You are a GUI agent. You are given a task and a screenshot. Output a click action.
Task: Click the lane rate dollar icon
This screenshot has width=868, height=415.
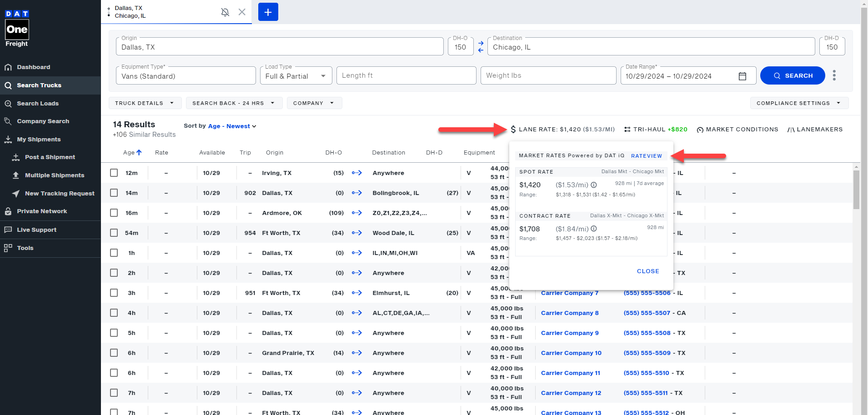(513, 130)
